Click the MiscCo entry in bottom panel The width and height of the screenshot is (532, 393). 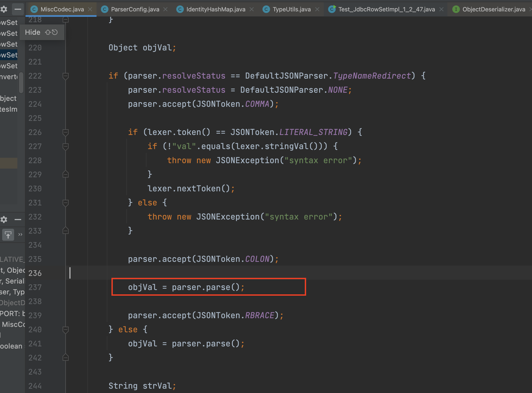(14, 324)
